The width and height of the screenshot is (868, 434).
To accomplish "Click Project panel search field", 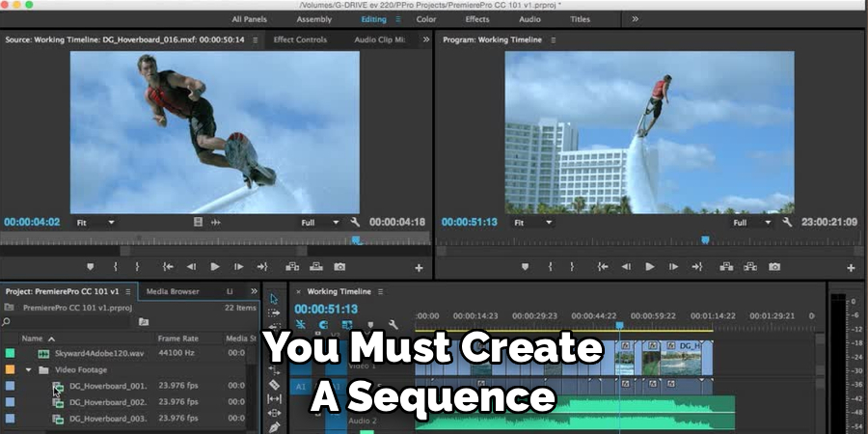I will tap(67, 321).
